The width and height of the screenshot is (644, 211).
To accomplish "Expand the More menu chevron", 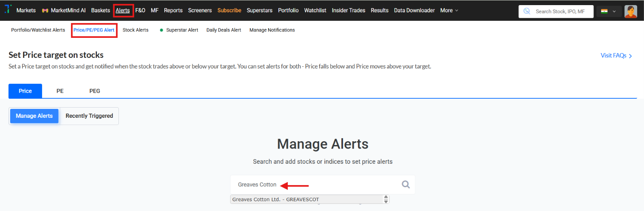I will click(456, 11).
